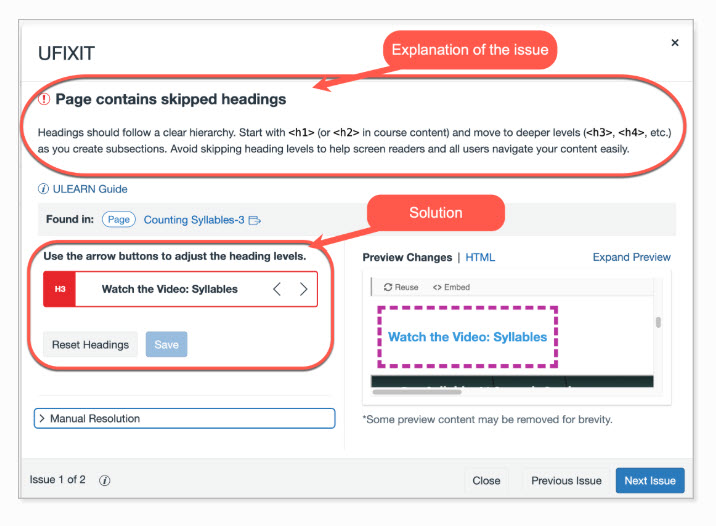Viewport: 716px width, 526px height.
Task: Click the Embed option in the preview
Action: tap(451, 287)
